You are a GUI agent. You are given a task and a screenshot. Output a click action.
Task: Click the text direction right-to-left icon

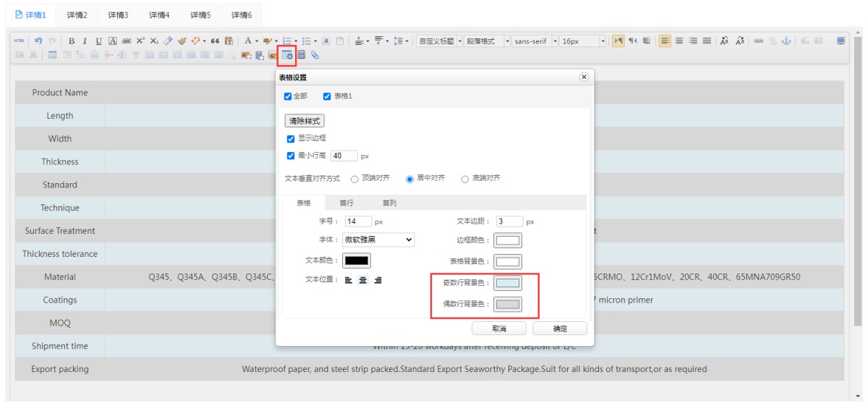[633, 41]
